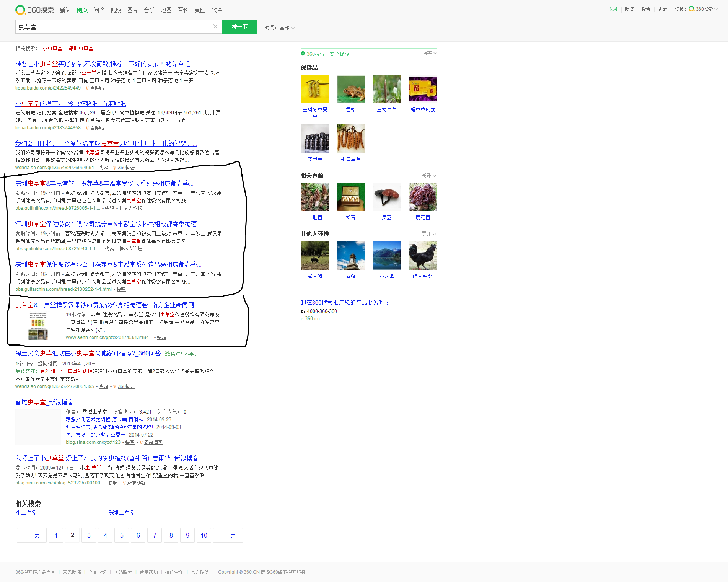Go to results page 3
The image size is (728, 582).
[89, 535]
